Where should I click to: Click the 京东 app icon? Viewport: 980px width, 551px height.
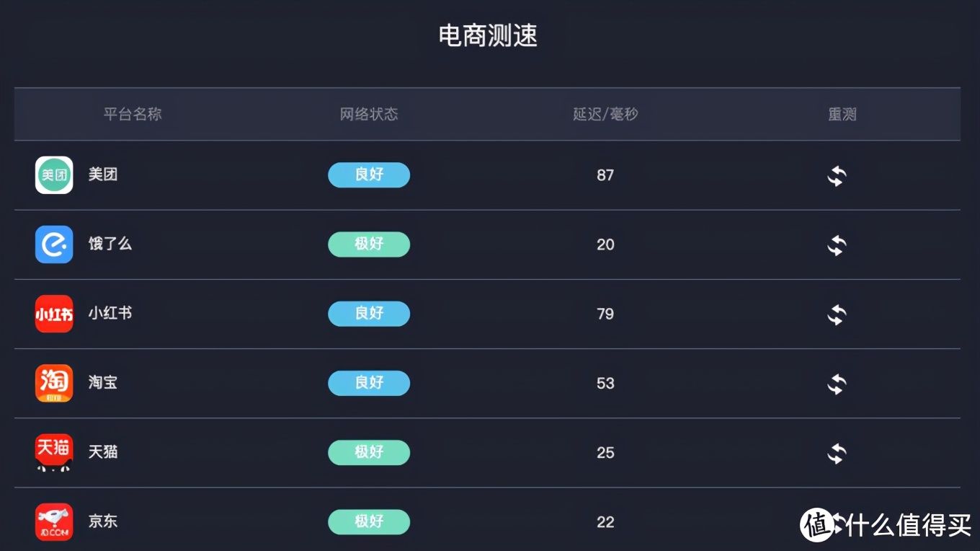click(54, 521)
